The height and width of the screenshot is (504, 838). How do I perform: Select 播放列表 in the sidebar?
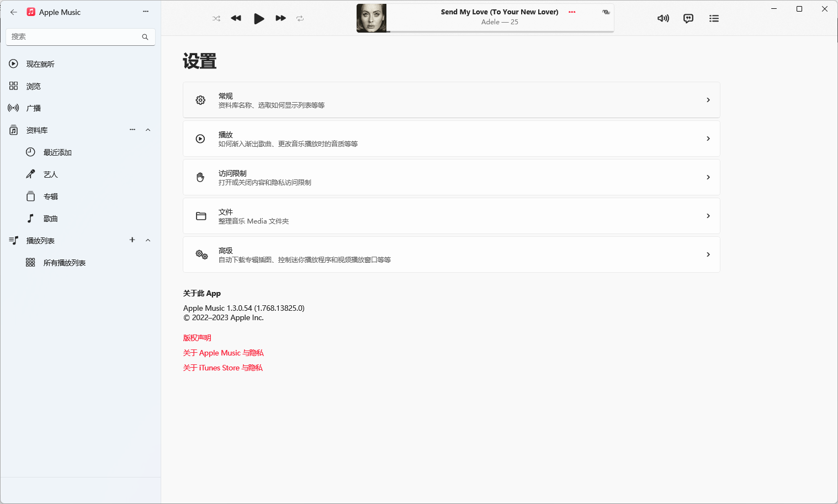(81, 241)
